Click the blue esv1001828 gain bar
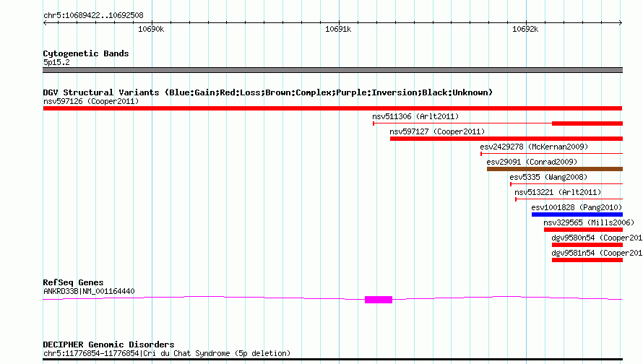Viewport: 643px width, 364px height. [577, 214]
